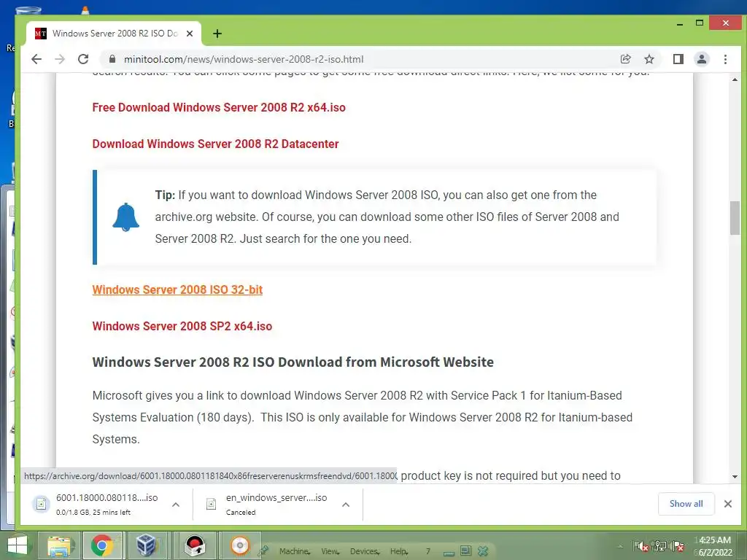Viewport: 747px width, 560px height.
Task: Open the Windows Start button
Action: [x=18, y=545]
